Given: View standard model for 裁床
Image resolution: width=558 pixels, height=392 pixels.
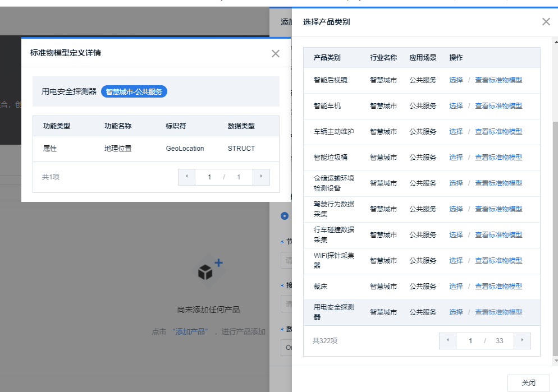Looking at the screenshot, I should click(498, 287).
